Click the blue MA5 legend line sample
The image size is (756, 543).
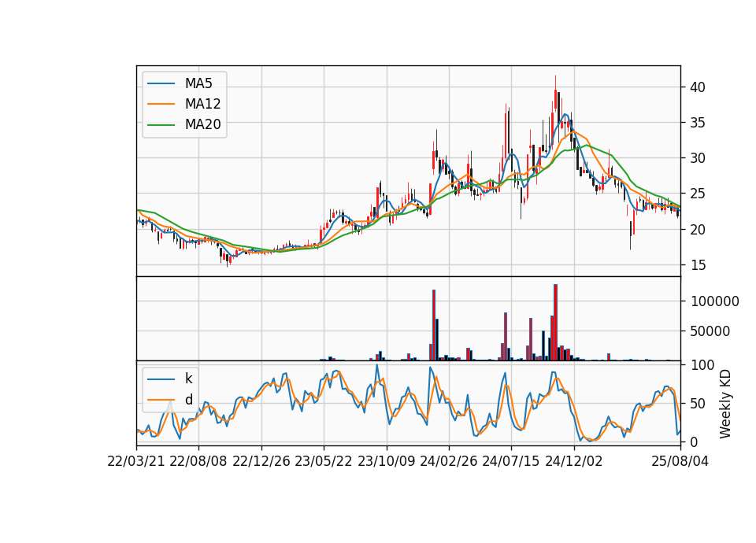pyautogui.click(x=161, y=84)
